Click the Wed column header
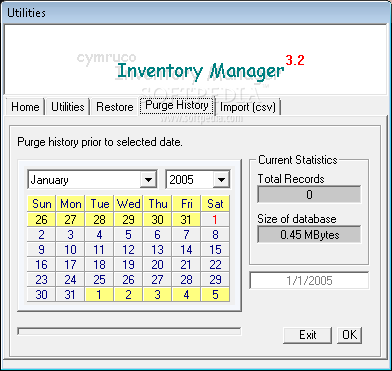This screenshot has width=392, height=371. (x=128, y=204)
